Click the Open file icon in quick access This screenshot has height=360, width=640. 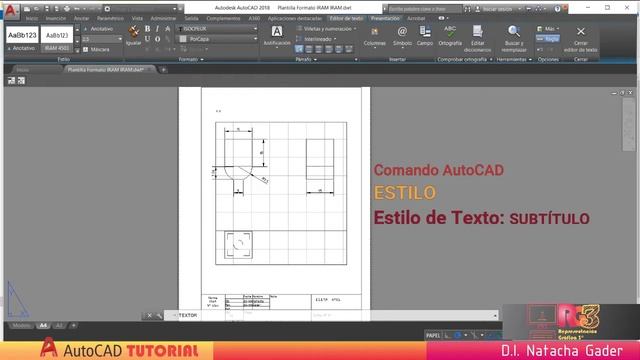pos(37,9)
